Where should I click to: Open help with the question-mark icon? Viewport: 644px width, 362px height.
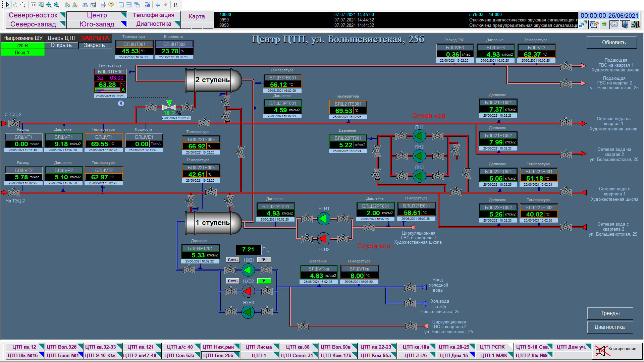point(111,5)
